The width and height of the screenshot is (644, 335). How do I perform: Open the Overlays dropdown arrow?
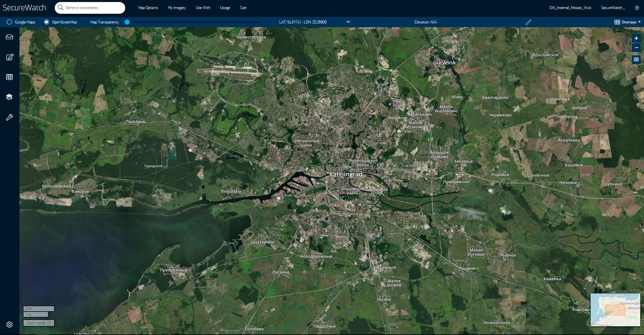[639, 22]
